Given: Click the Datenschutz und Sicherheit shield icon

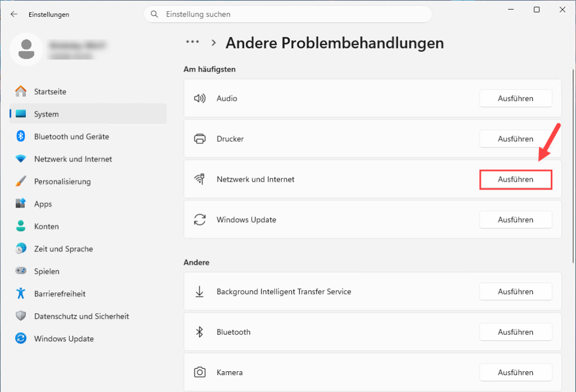Looking at the screenshot, I should pos(21,316).
